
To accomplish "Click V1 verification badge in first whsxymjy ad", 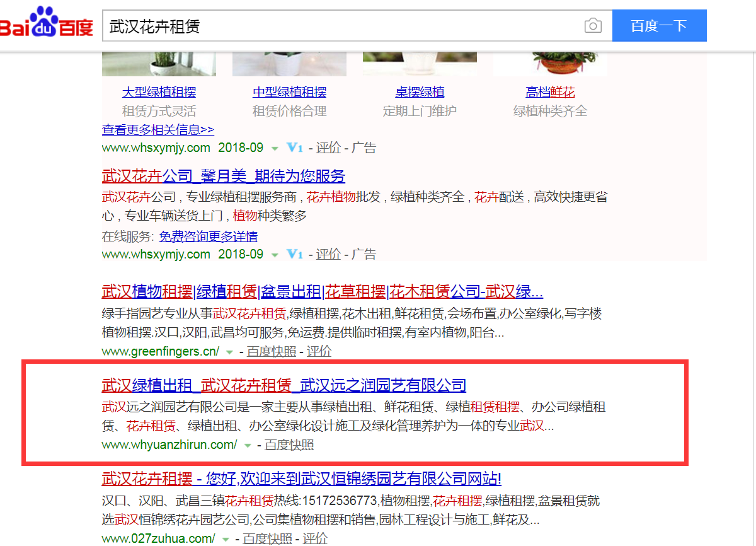I will click(x=295, y=148).
